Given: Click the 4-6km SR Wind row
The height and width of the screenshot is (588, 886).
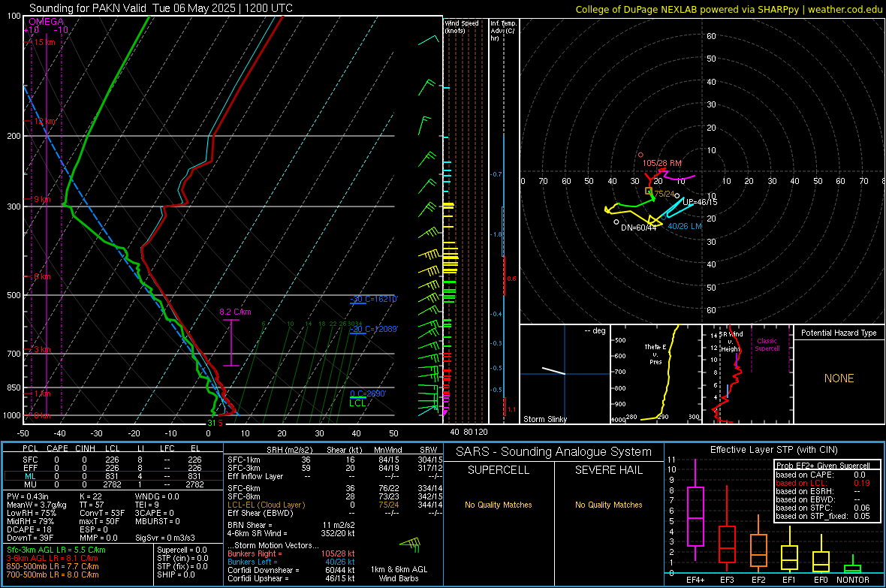Looking at the screenshot, I should [x=291, y=533].
